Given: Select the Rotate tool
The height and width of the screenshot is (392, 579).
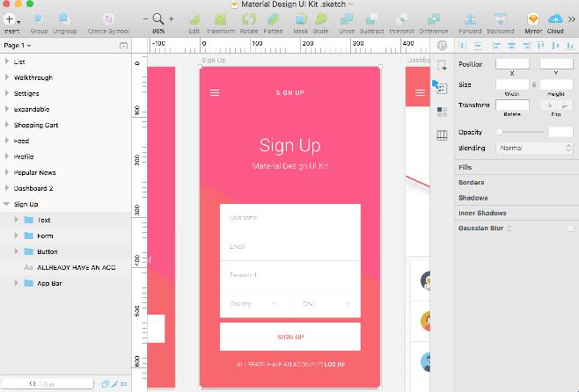Looking at the screenshot, I should 249,18.
